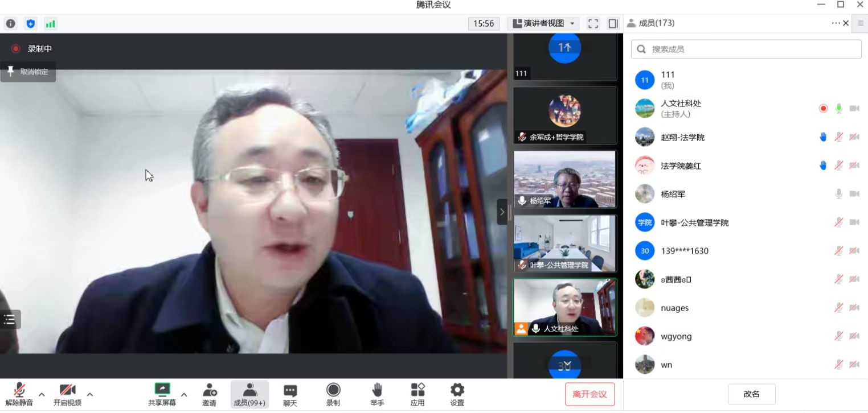Open the 应用 apps icon
Image resolution: width=868 pixels, height=413 pixels.
(x=417, y=394)
